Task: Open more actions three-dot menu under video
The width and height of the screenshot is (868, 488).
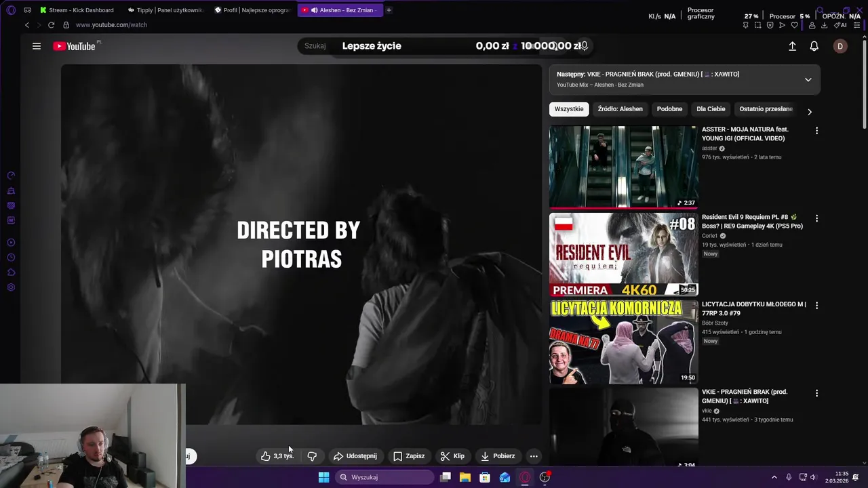Action: [534, 456]
